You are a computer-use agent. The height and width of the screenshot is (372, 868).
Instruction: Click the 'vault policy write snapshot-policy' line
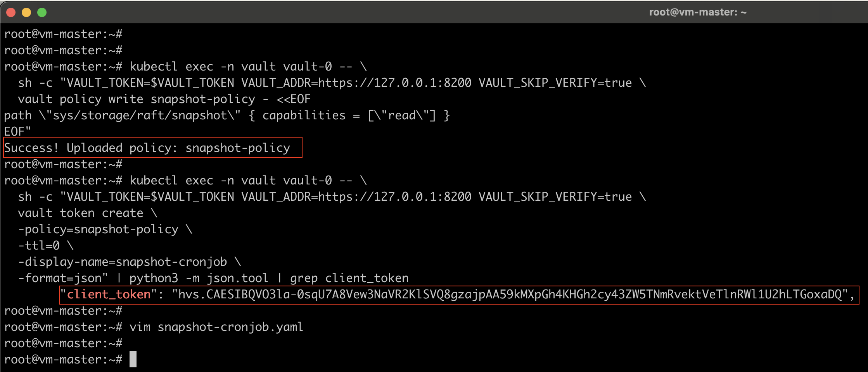click(137, 99)
